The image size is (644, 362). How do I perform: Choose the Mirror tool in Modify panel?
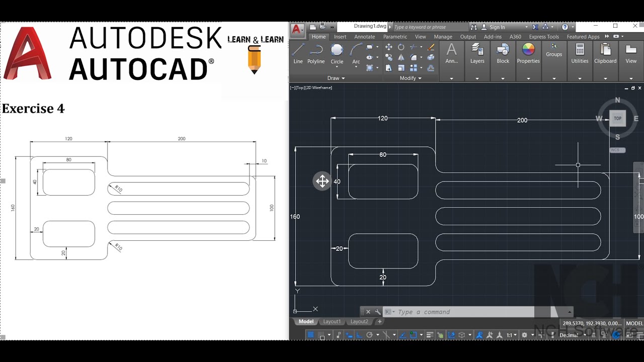[401, 57]
